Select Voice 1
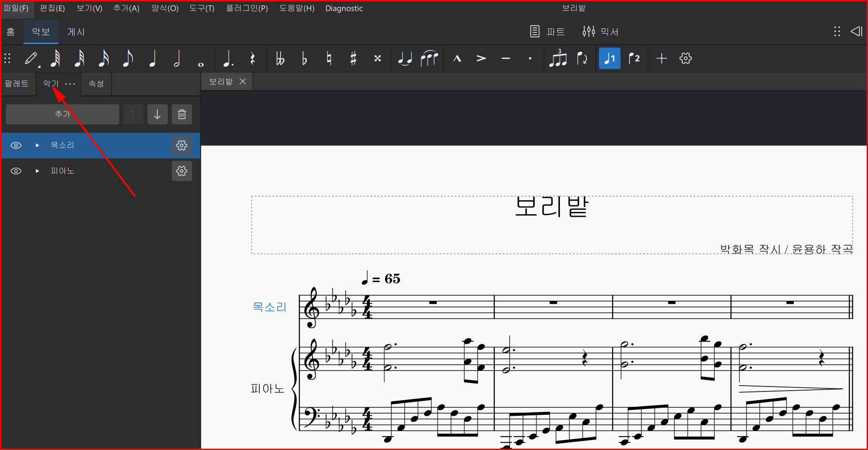 coord(609,58)
